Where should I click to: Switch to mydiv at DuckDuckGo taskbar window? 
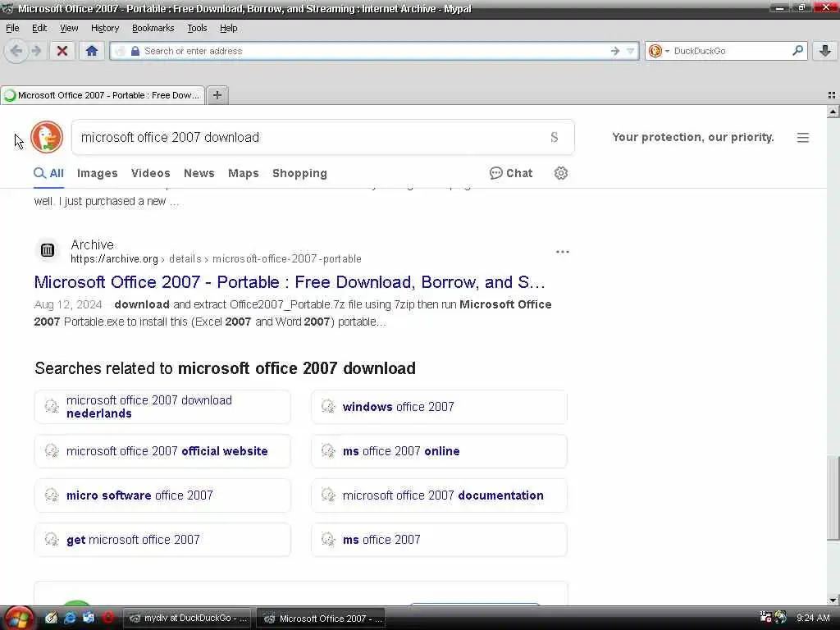pos(188,619)
